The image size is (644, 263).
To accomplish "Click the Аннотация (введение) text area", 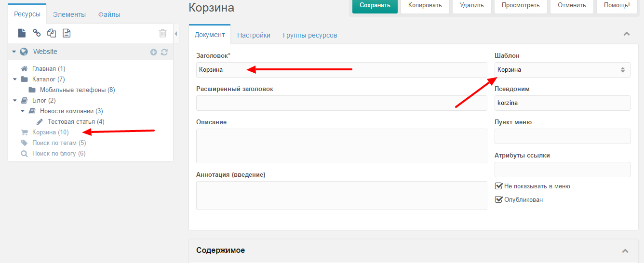I will 342,196.
